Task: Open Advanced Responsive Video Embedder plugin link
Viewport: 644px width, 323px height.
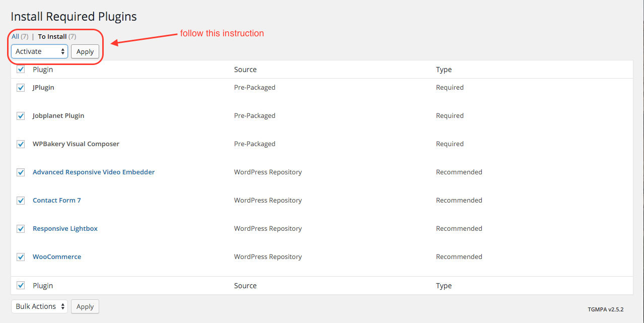Action: tap(94, 172)
